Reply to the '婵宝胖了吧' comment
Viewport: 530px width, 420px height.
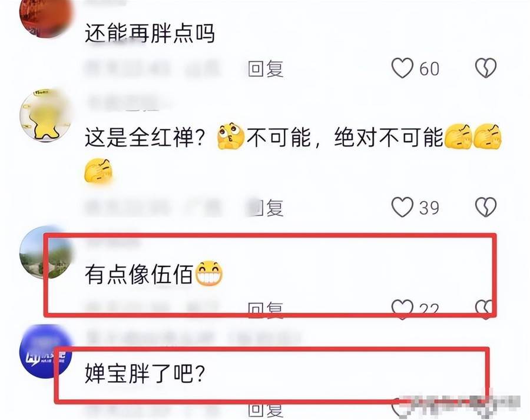(266, 410)
